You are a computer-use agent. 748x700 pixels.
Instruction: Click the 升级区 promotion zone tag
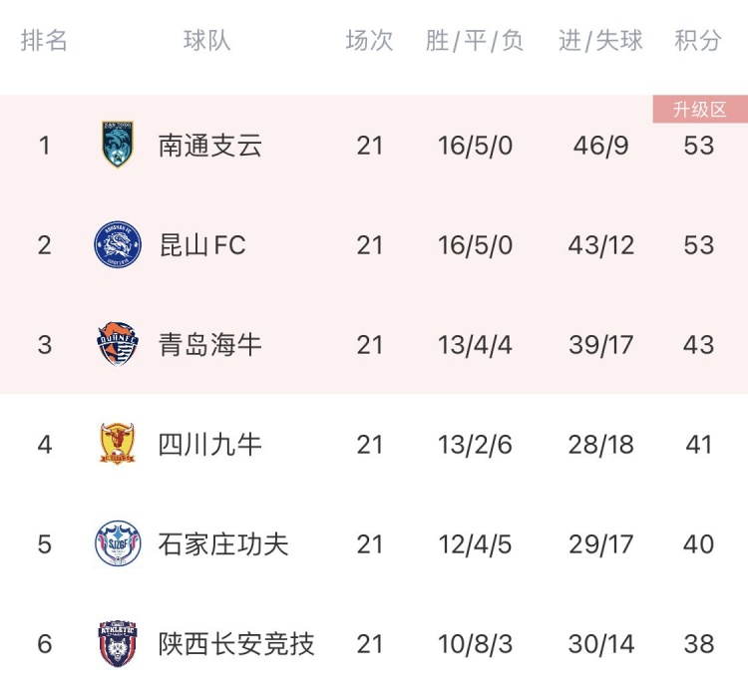(x=700, y=110)
